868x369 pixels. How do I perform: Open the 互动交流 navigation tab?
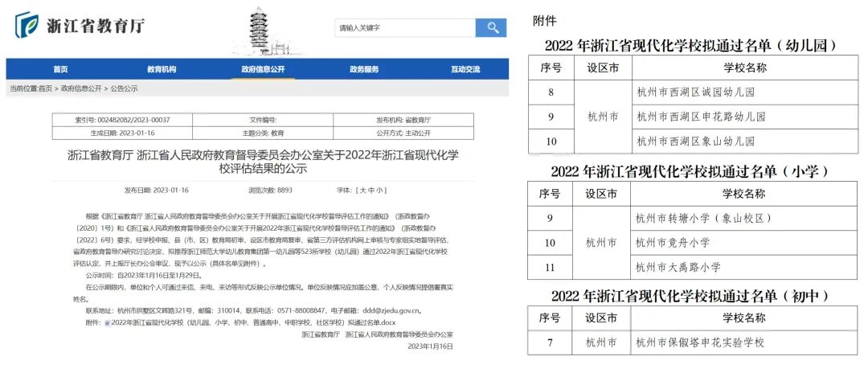click(465, 70)
